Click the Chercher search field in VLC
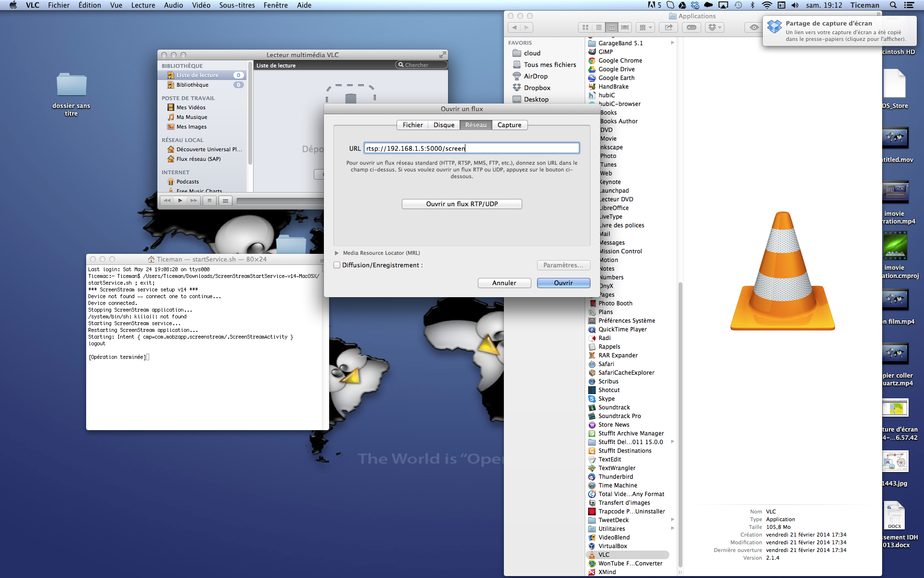 coord(422,65)
